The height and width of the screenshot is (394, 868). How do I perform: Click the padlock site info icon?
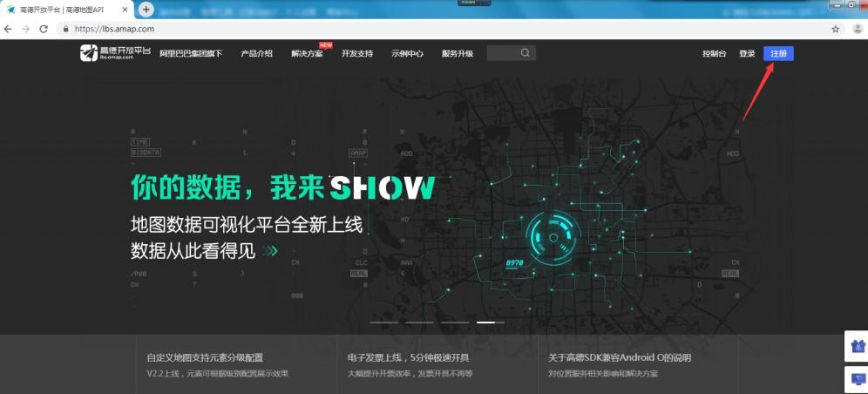coord(66,29)
